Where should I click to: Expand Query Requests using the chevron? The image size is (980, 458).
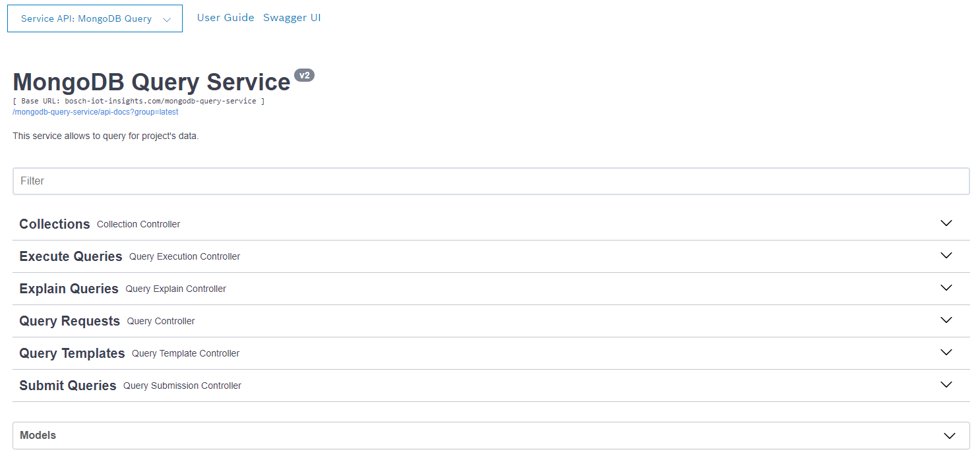coord(946,320)
